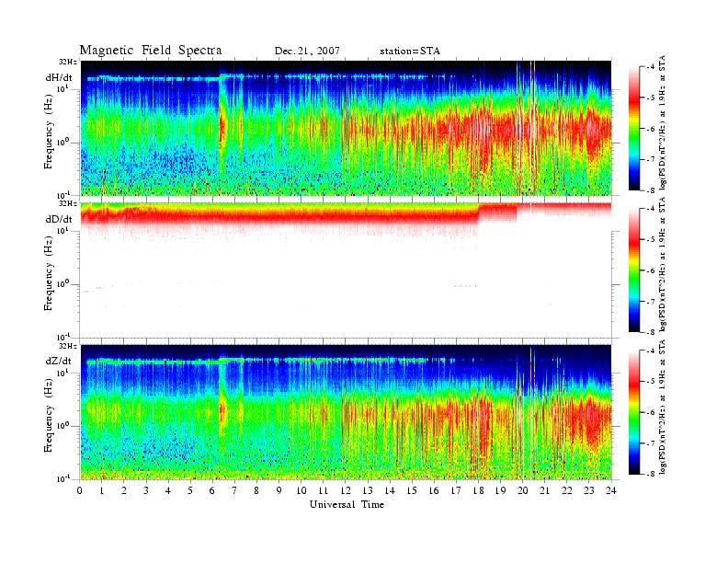Click inside the dH/dt spectrogram plot

[346, 128]
